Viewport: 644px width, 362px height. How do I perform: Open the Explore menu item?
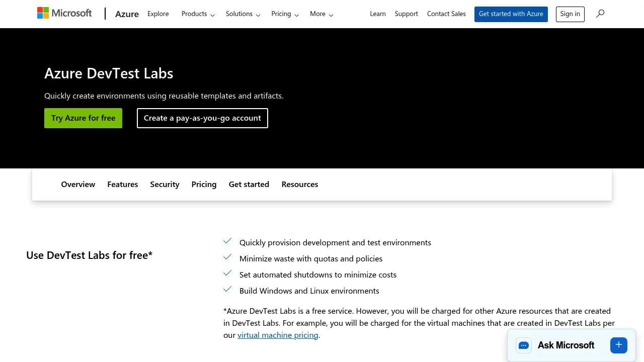coord(158,14)
